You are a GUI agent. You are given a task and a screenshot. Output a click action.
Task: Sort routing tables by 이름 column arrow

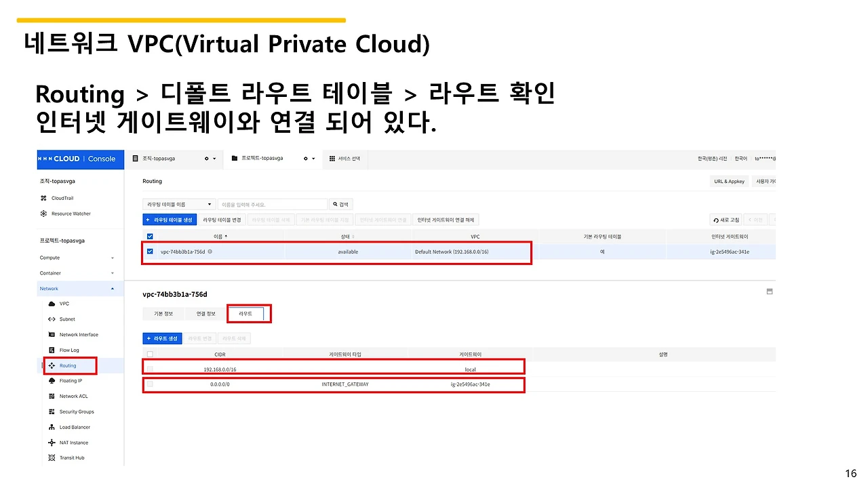(x=226, y=237)
